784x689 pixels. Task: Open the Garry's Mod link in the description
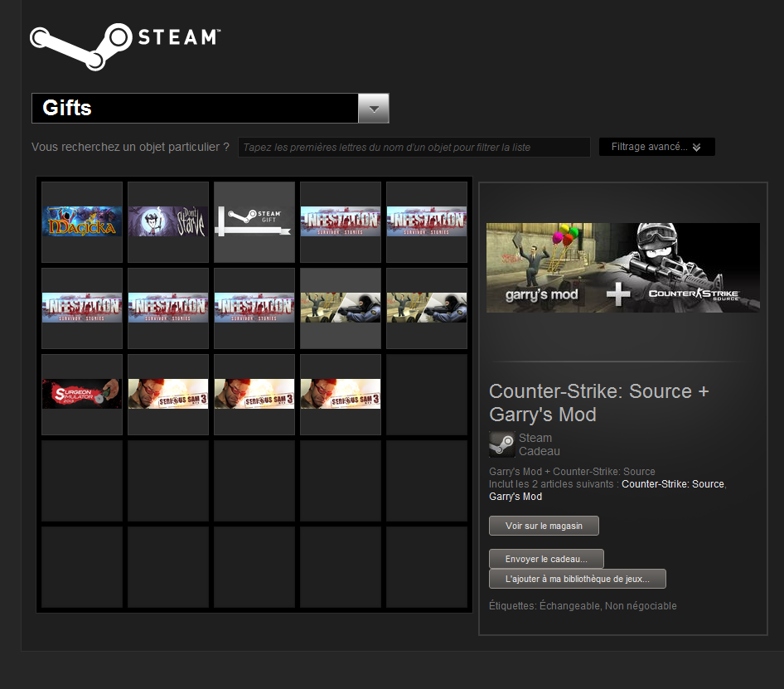point(515,497)
